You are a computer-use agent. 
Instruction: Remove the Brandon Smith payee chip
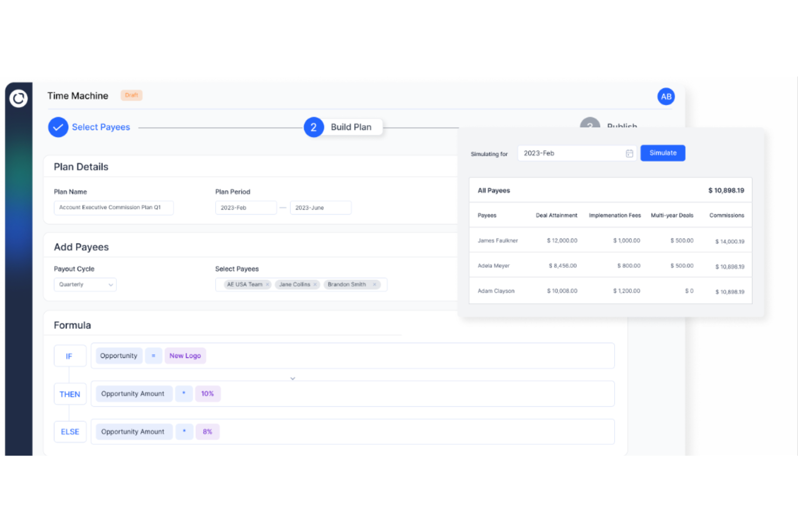point(374,284)
